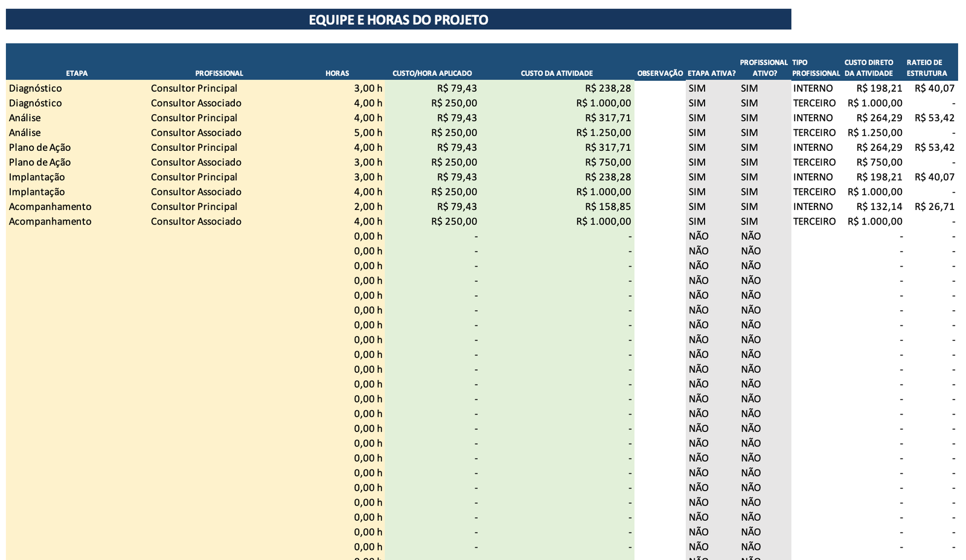Select the R$ 26,71 rateio cell
This screenshot has width=966, height=560.
(935, 206)
